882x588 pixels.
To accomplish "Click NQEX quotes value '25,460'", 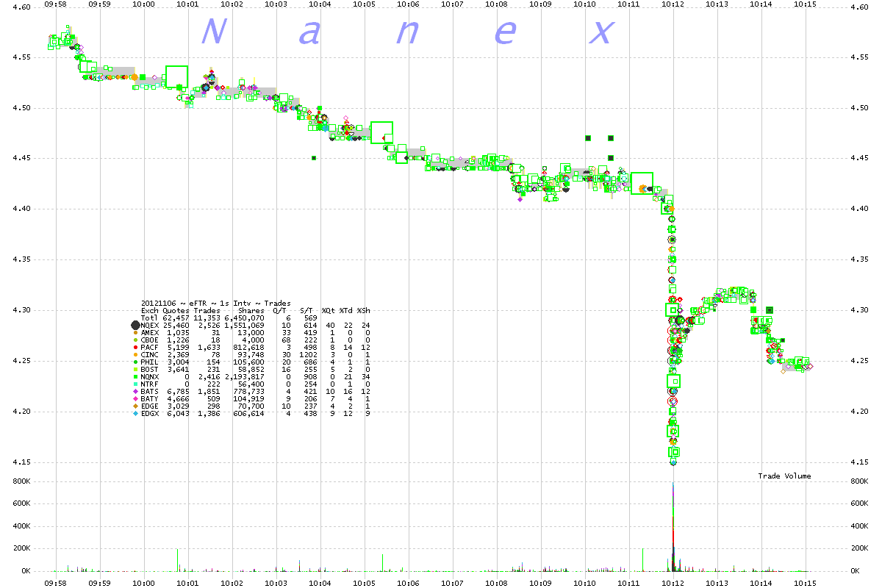I will tap(175, 325).
